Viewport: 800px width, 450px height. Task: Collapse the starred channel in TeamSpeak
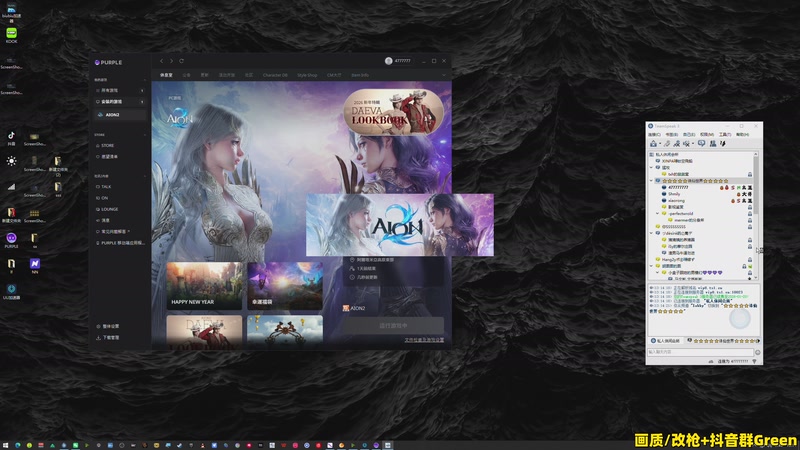point(652,181)
